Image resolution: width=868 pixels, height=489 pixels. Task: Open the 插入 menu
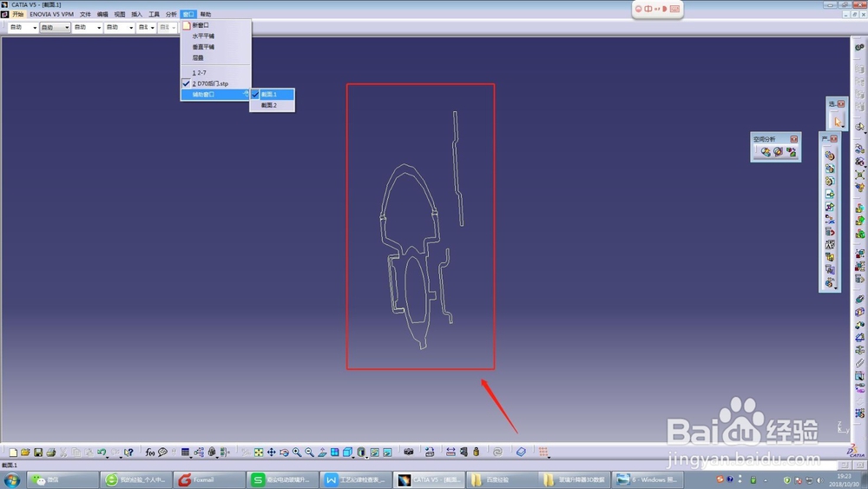137,15
